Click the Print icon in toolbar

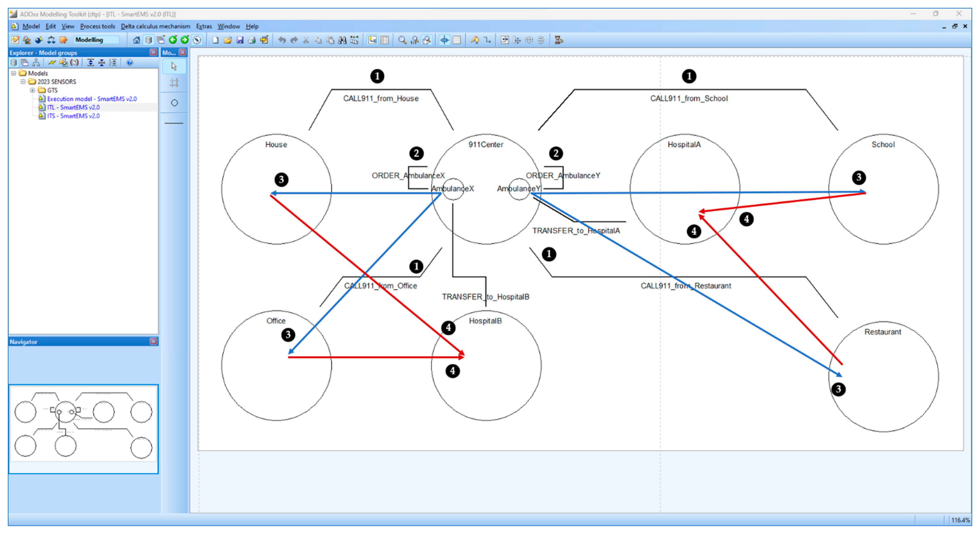252,40
